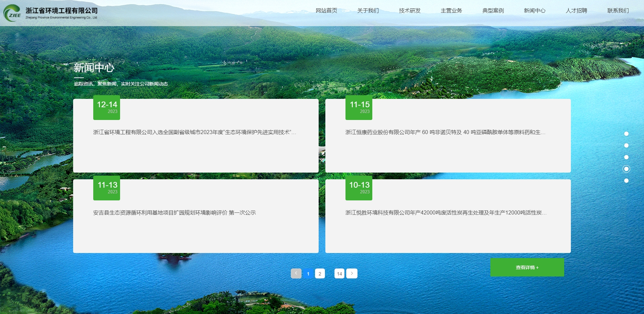Click the green 12-14 2023 date badge
644x314 pixels.
pyautogui.click(x=107, y=108)
